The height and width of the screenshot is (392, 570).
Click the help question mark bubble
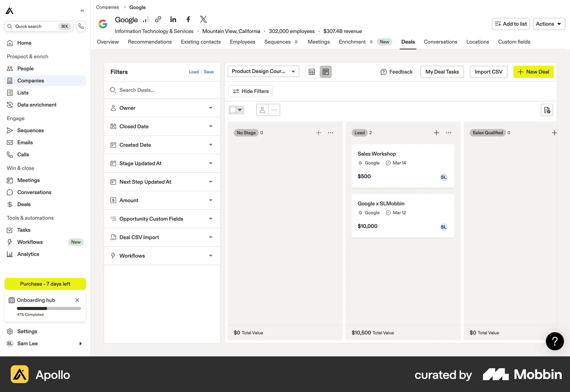[x=555, y=341]
